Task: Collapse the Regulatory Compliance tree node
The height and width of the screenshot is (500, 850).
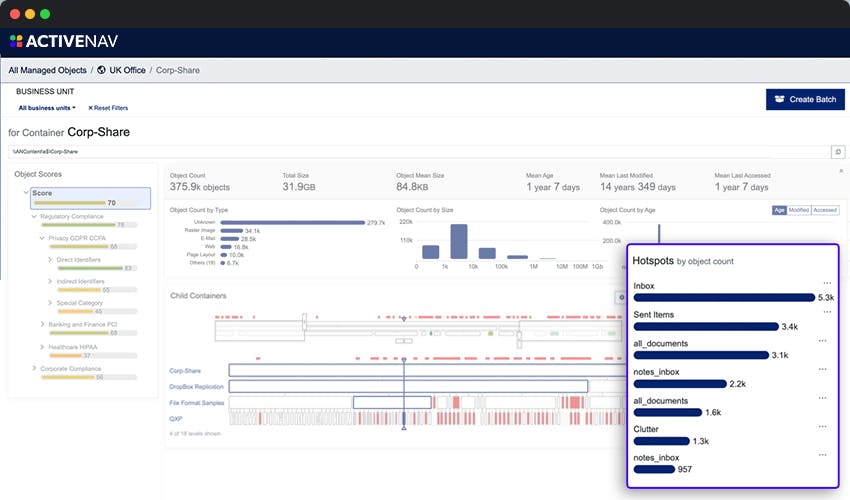Action: pos(34,216)
